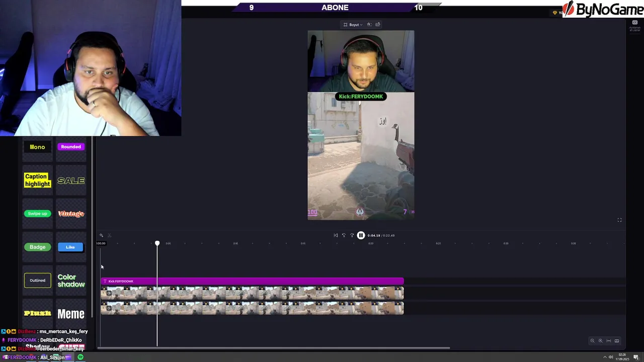This screenshot has height=362, width=644.
Task: Select the purple Kick:FERYDOOMK text clip
Action: click(x=252, y=281)
